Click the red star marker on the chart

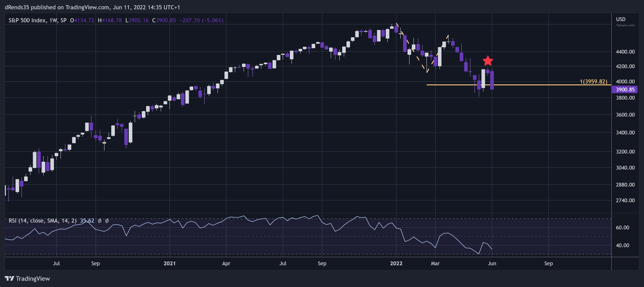point(488,61)
